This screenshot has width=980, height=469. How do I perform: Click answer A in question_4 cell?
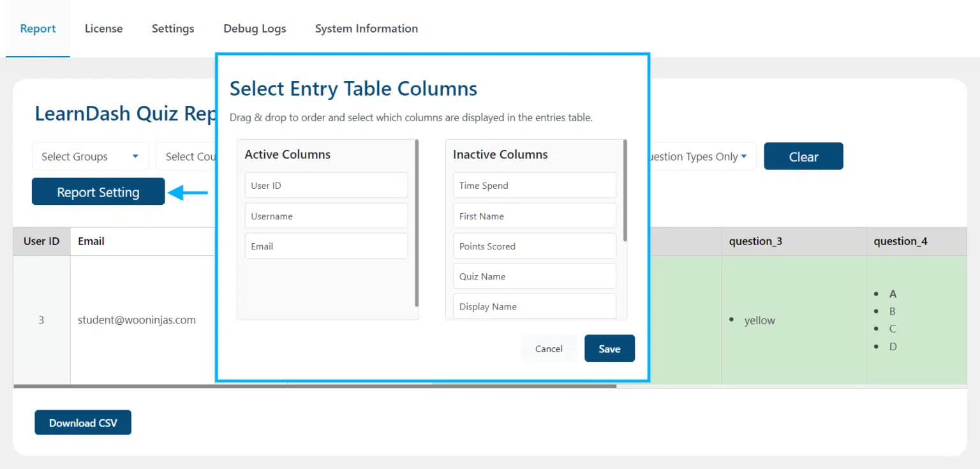coord(893,294)
